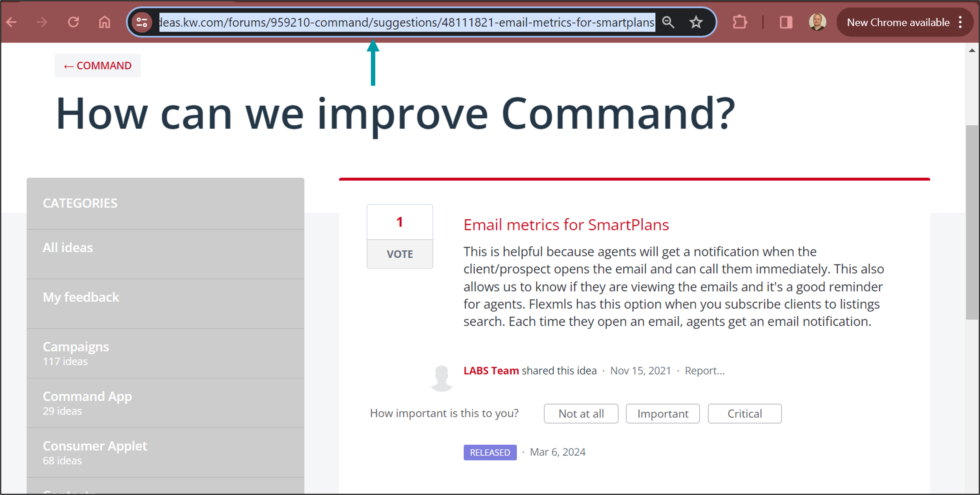Go to browser home page icon
The width and height of the screenshot is (980, 495).
pyautogui.click(x=105, y=22)
